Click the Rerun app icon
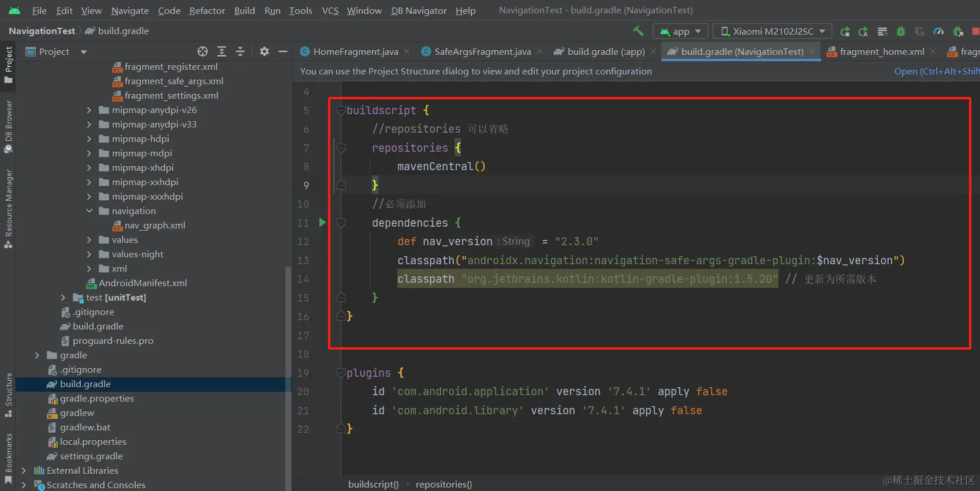 [x=845, y=32]
